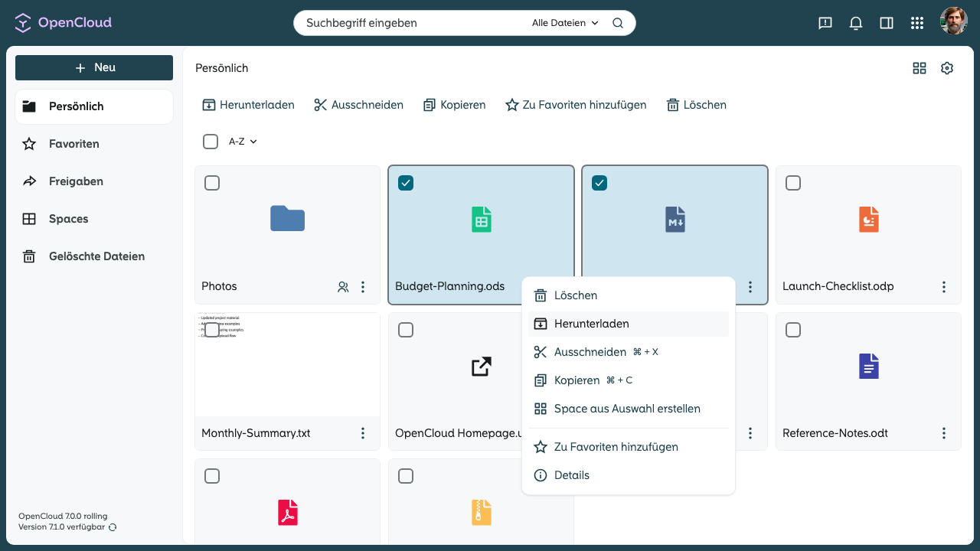Toggle the select-all checkbox
980x551 pixels.
click(211, 142)
